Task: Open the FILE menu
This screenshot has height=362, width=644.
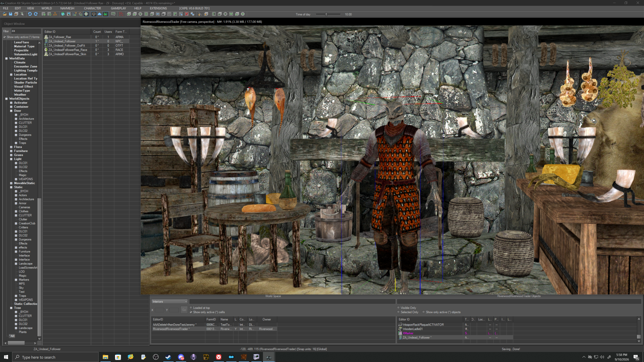Action: (6, 8)
